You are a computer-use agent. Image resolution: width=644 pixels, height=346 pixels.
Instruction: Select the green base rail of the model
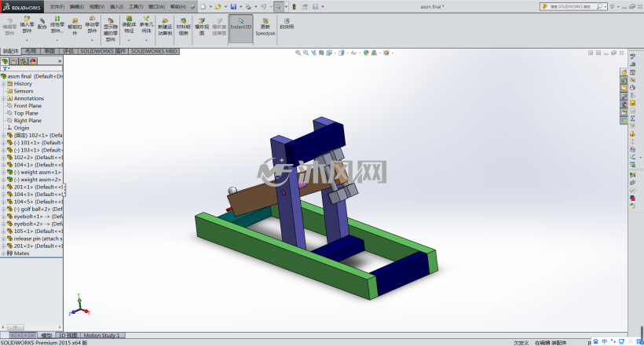click(x=284, y=258)
